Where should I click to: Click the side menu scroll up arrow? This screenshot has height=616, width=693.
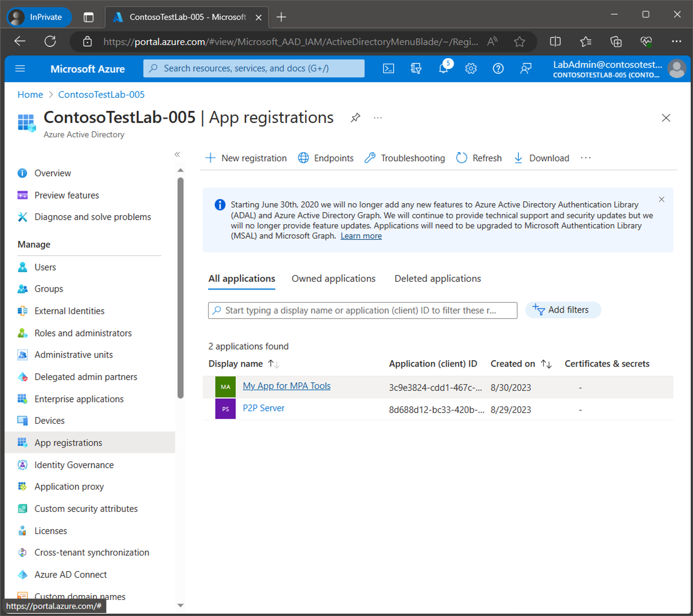pos(180,170)
